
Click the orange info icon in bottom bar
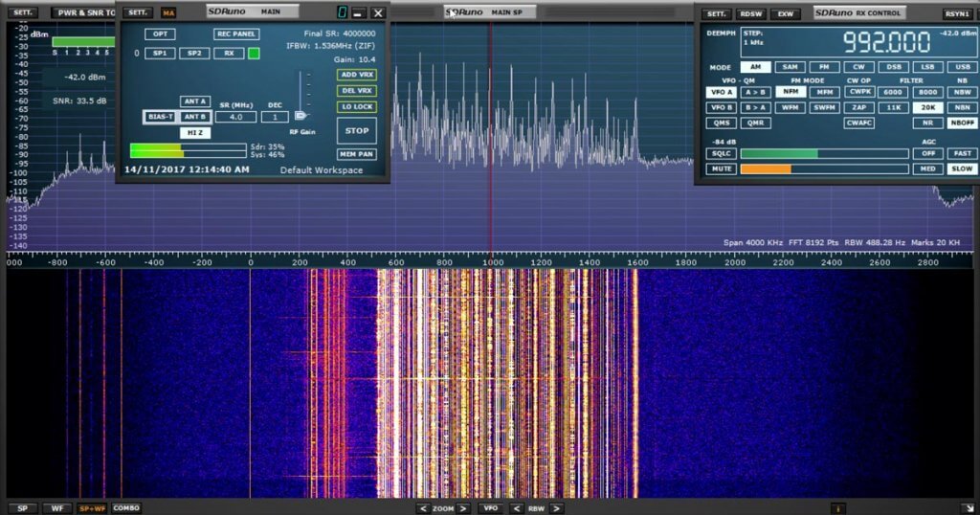point(838,508)
